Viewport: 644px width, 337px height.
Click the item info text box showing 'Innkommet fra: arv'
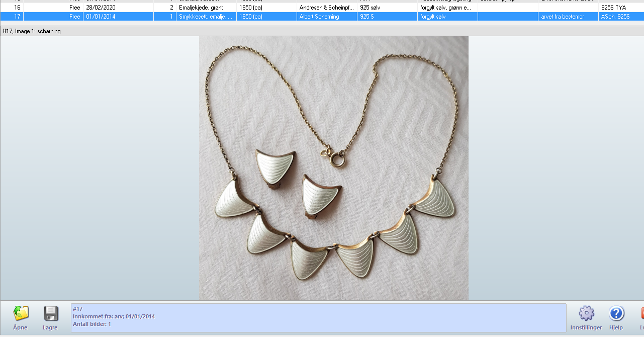319,317
